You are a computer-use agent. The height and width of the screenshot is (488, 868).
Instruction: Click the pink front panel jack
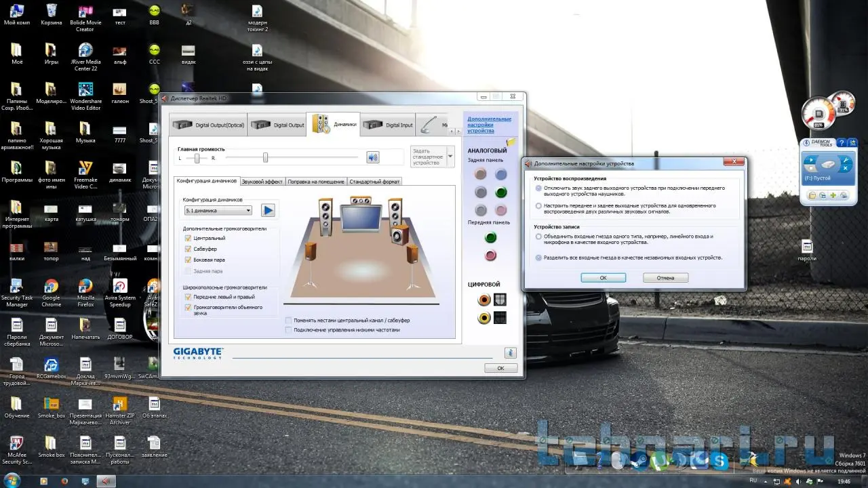pyautogui.click(x=490, y=256)
